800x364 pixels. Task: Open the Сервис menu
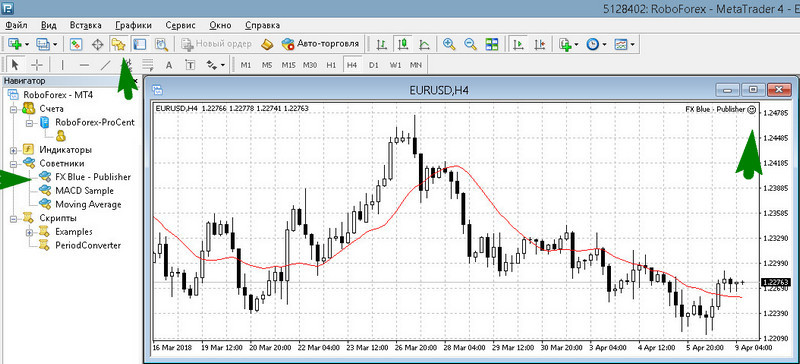tap(180, 25)
